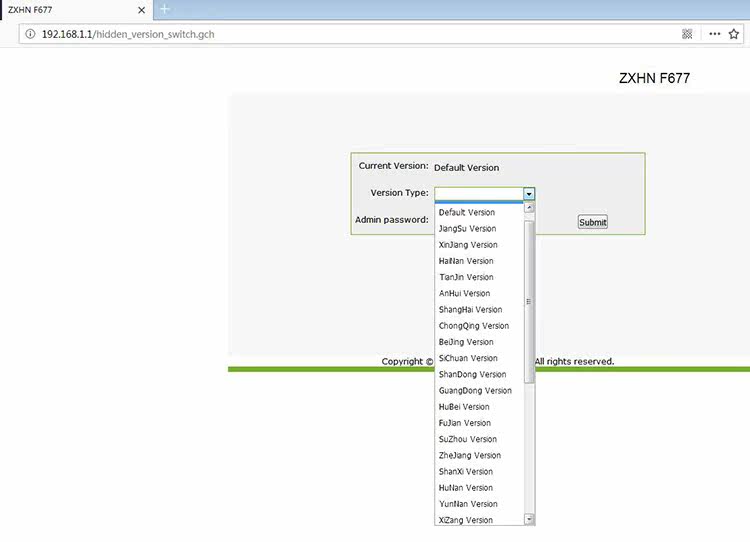Screen dimensions: 750x542
Task: Select ZheJiang Version entry
Action: pos(479,456)
